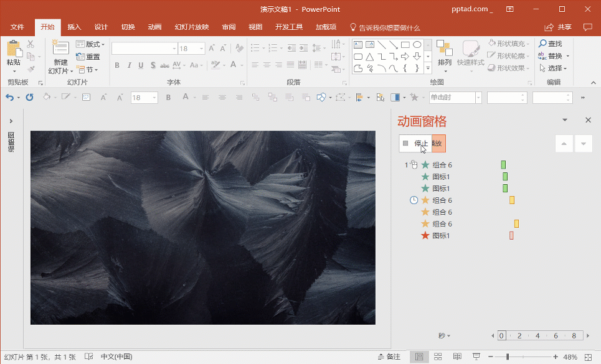
Task: Toggle underline formatting
Action: [x=141, y=65]
